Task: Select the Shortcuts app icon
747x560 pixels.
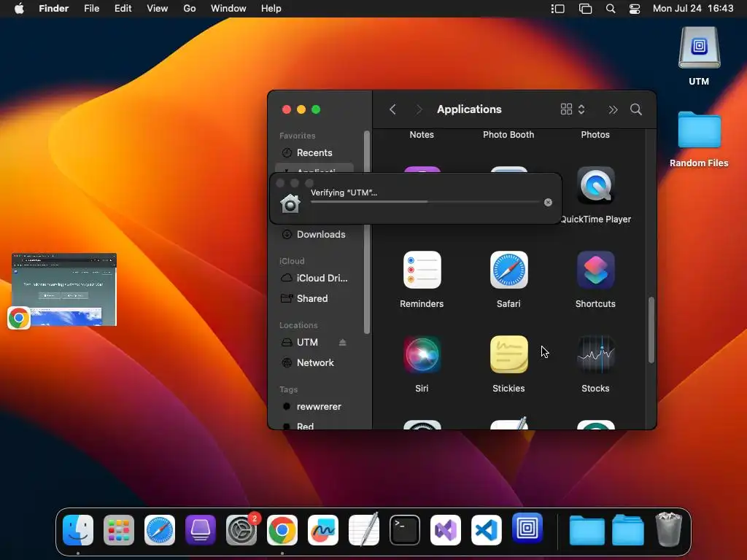Action: (595, 270)
